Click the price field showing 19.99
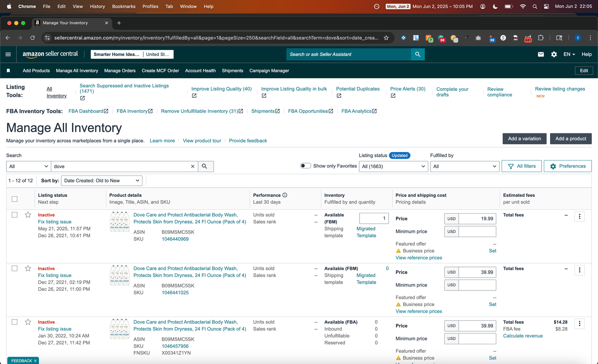This screenshot has width=598, height=364. click(477, 219)
